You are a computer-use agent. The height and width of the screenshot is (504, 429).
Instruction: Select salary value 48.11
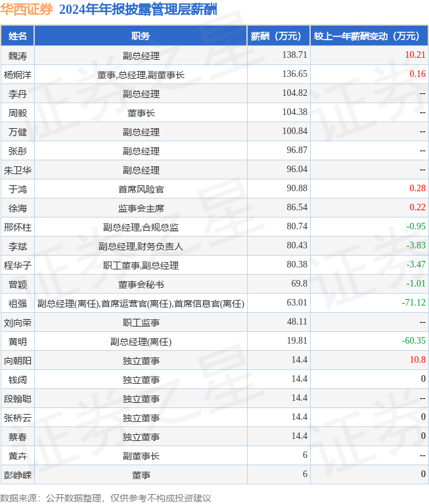click(x=297, y=321)
